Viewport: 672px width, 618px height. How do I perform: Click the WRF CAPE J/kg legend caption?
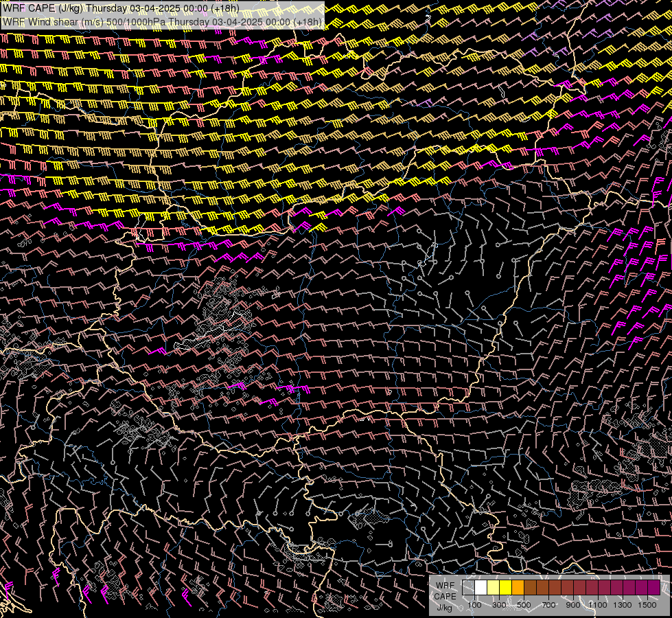pyautogui.click(x=445, y=596)
